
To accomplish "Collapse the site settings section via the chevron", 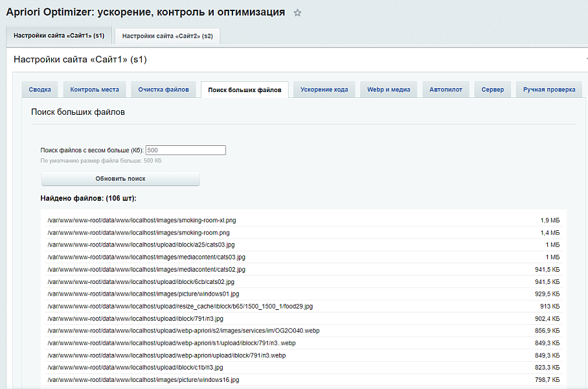I will [585, 58].
